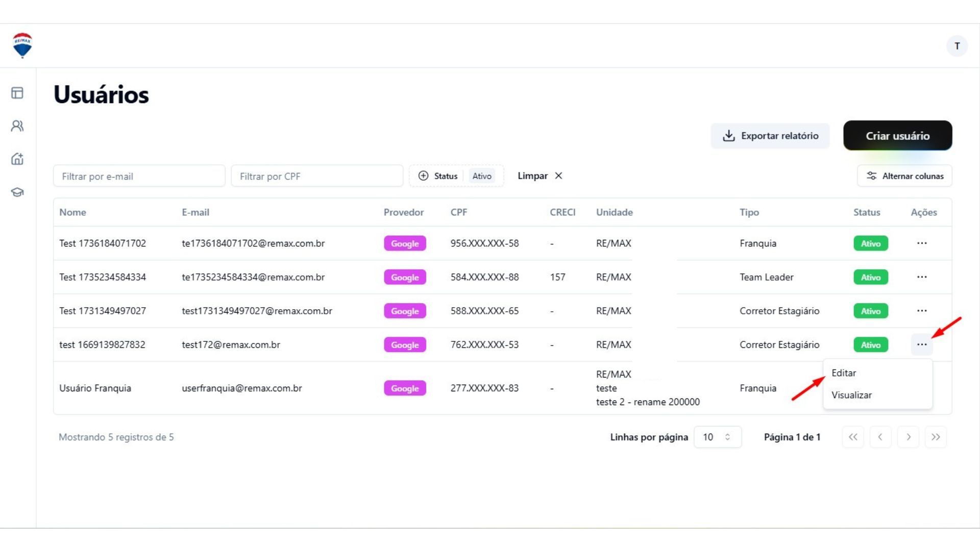Click email userfranquia@remax.com.br
The width and height of the screenshot is (980, 551).
[x=242, y=388]
